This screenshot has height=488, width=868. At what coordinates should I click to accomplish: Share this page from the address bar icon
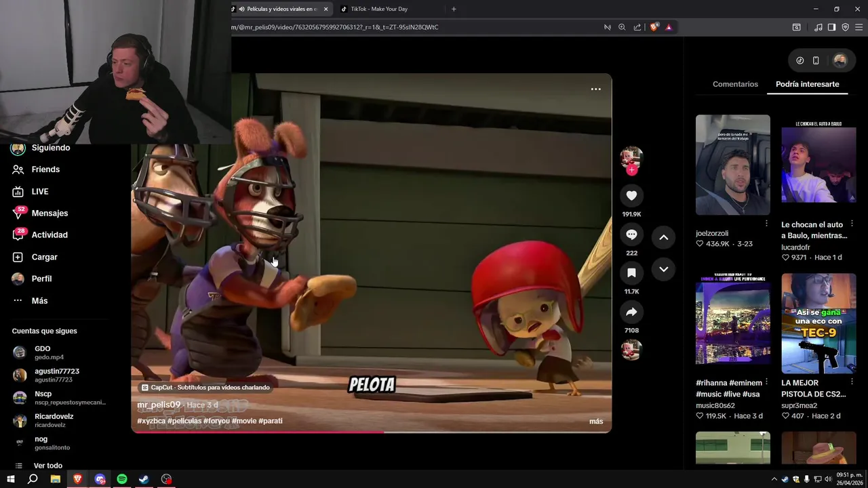pyautogui.click(x=637, y=27)
